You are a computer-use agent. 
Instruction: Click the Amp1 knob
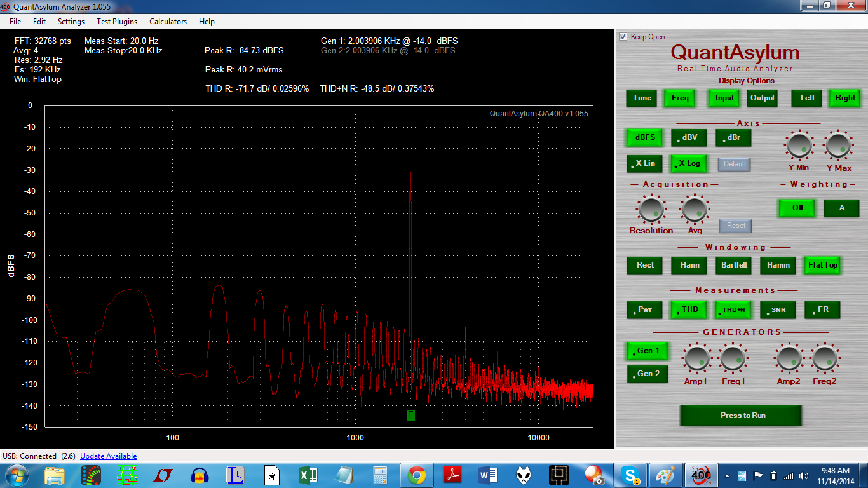[696, 359]
